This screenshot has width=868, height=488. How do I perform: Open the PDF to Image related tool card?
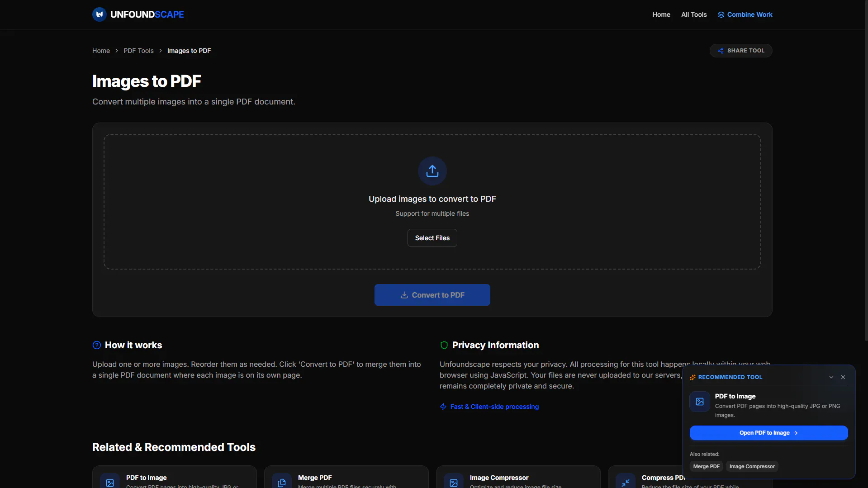pos(175,477)
